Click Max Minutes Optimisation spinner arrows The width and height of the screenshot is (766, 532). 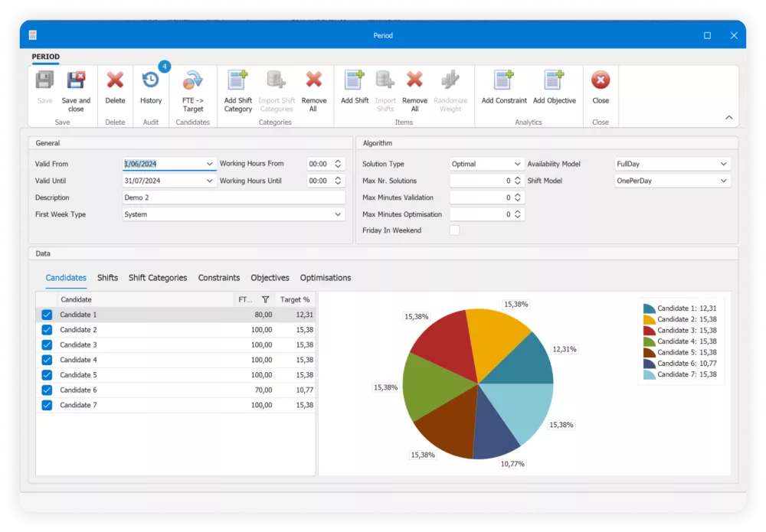pyautogui.click(x=517, y=214)
